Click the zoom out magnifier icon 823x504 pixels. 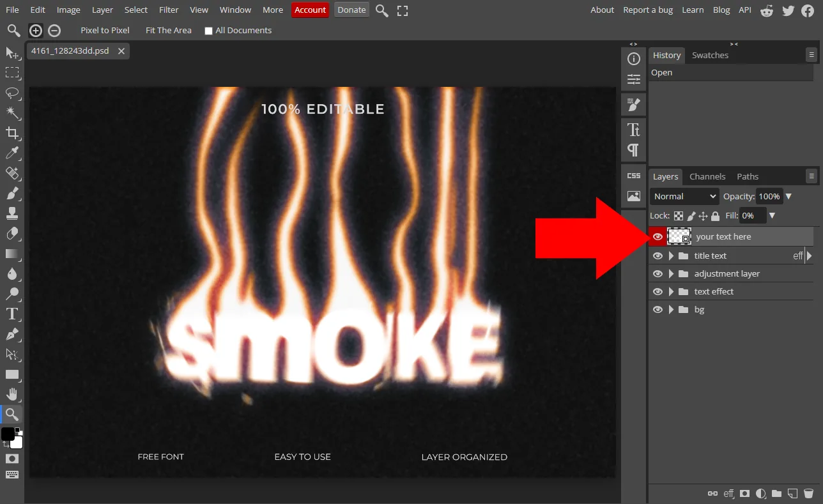pyautogui.click(x=55, y=30)
